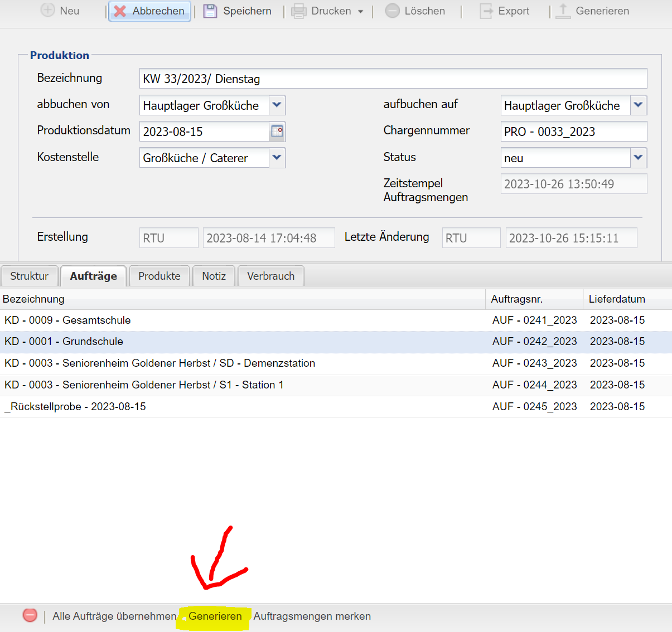Image resolution: width=672 pixels, height=632 pixels.
Task: Click 'Alle Aufträge übernehmen'
Action: click(x=114, y=616)
